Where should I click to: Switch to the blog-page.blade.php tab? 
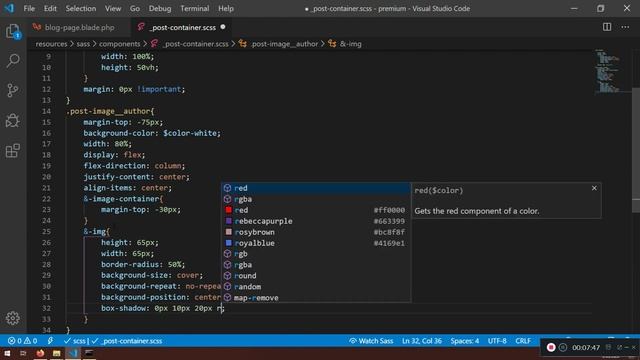[x=79, y=27]
